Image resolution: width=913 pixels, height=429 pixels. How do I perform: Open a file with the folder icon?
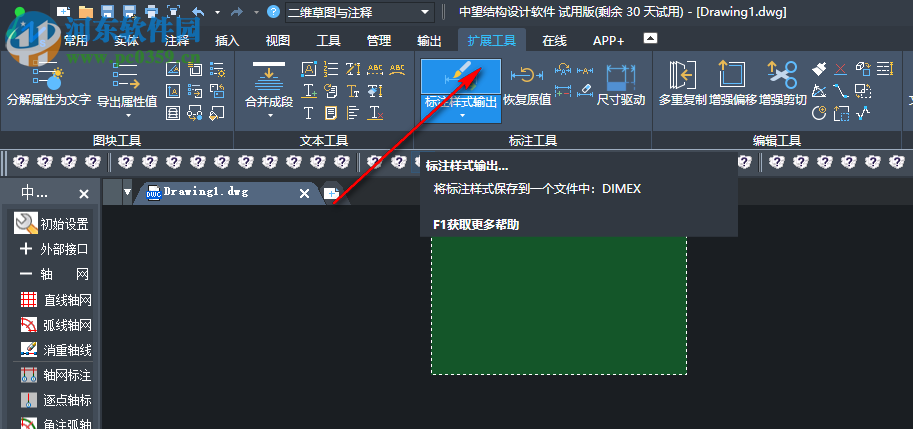pos(86,11)
